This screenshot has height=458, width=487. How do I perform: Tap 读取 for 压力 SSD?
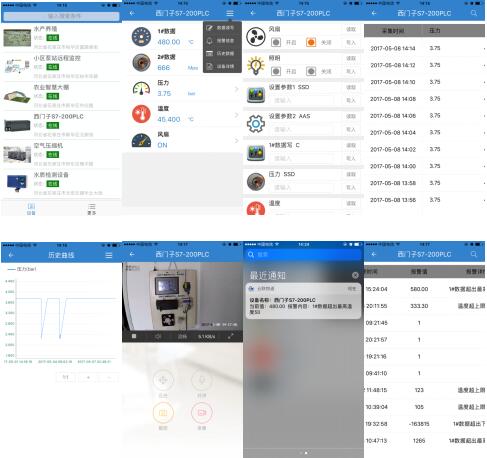[x=351, y=174]
